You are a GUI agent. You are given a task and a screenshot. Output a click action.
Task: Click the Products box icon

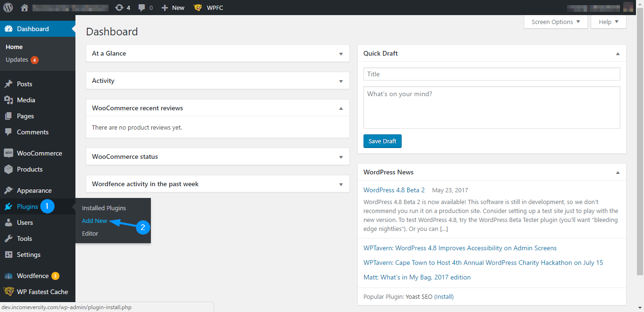point(8,169)
